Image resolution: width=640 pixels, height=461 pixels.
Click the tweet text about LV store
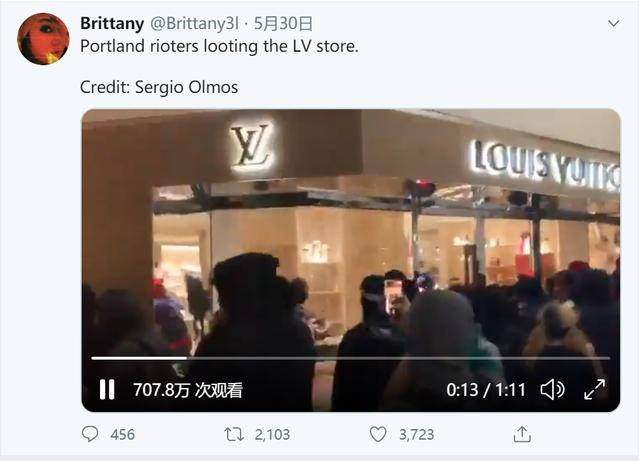click(x=219, y=46)
